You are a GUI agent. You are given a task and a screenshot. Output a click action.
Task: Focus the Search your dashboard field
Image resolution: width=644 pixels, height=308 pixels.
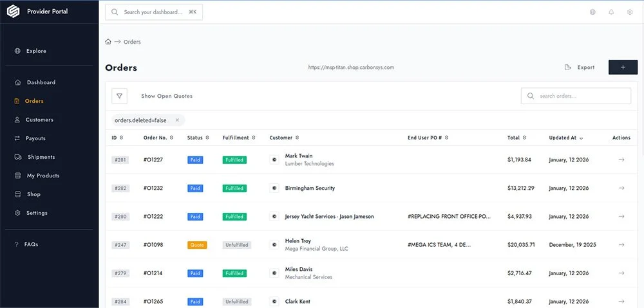pyautogui.click(x=154, y=12)
